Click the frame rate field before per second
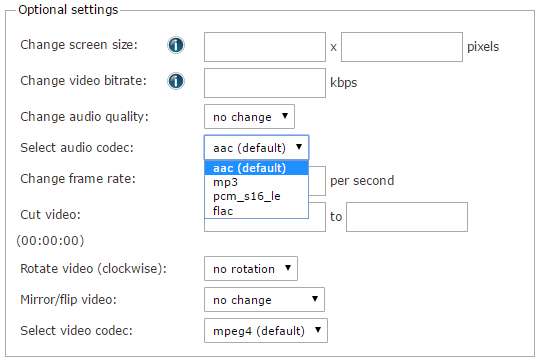Screen dimensions: 540x363 coord(317,181)
